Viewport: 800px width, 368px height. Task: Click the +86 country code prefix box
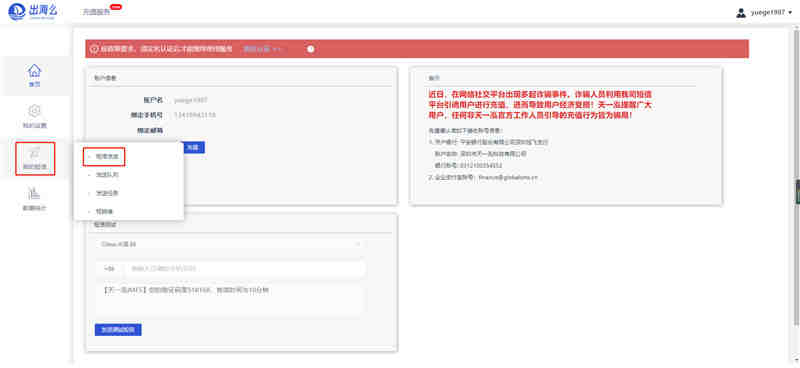tap(109, 268)
